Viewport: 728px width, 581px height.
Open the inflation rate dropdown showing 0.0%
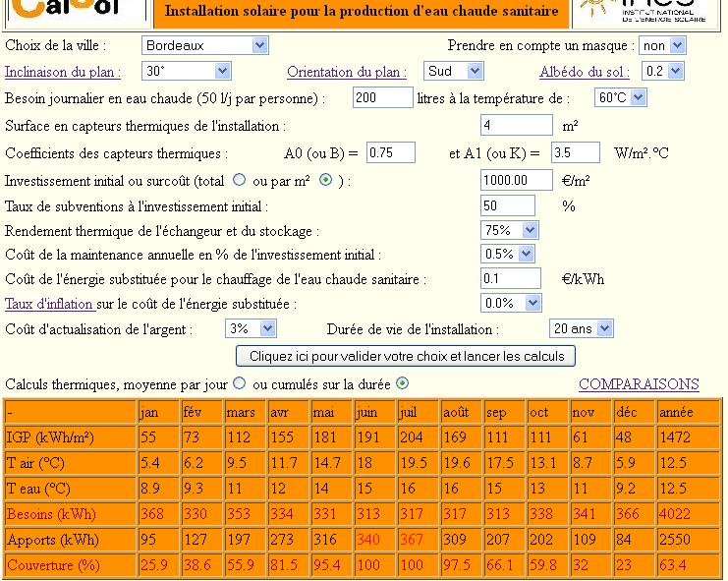511,303
